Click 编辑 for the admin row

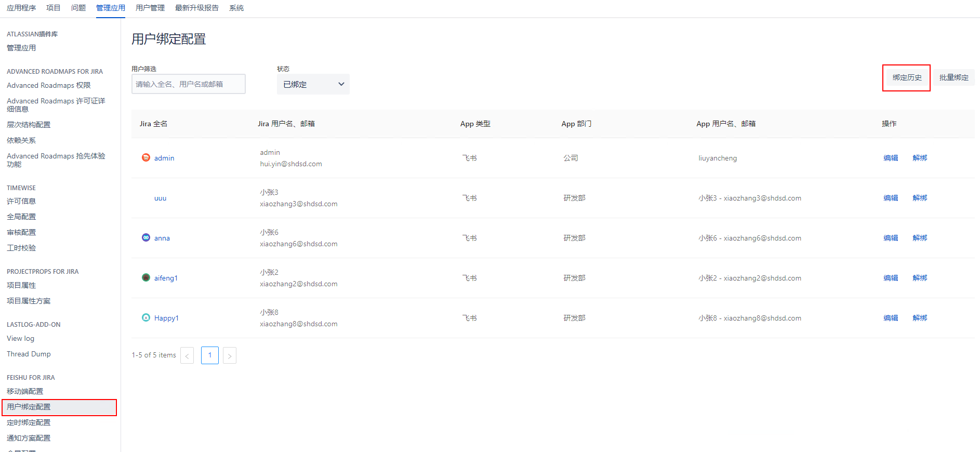[x=891, y=158]
